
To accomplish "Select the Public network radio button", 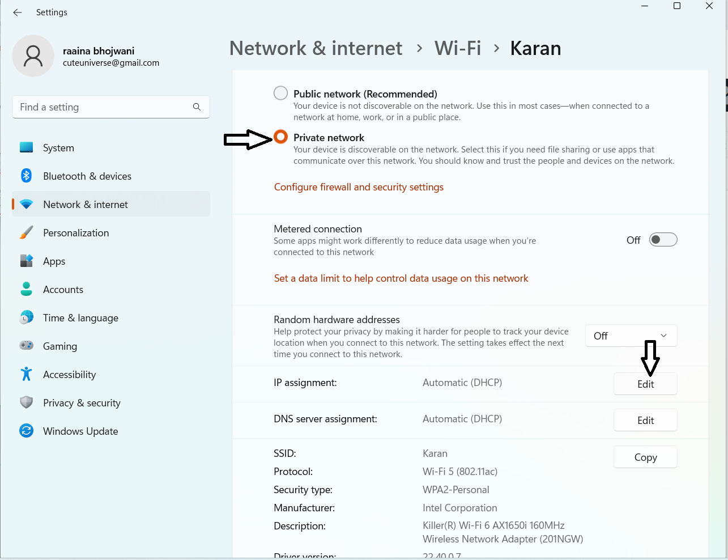I will coord(281,93).
